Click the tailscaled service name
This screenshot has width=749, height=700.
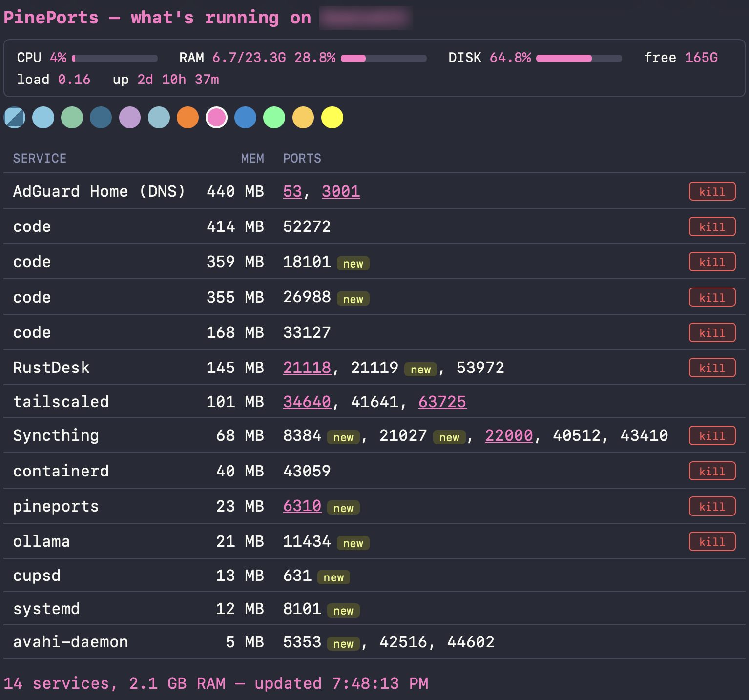(61, 402)
